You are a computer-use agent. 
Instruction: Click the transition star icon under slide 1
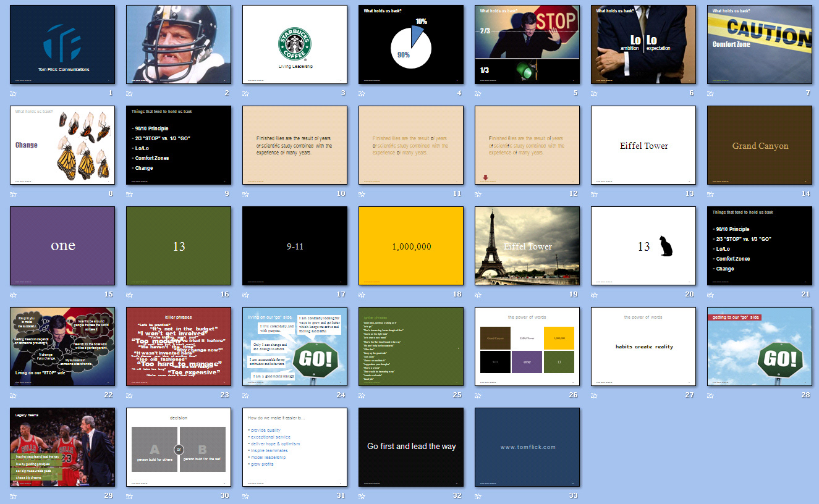pos(13,93)
